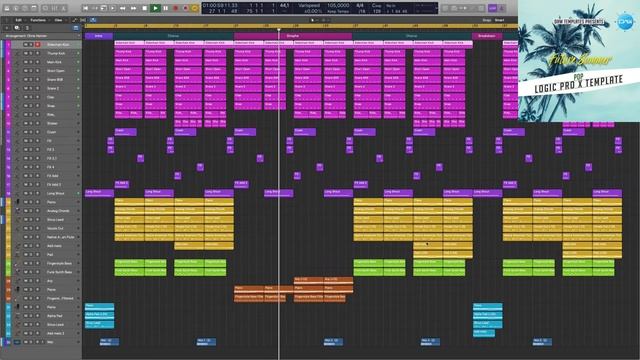This screenshot has height=360, width=640.
Task: Select the FX Add 2 track header
Action: [x=47, y=184]
